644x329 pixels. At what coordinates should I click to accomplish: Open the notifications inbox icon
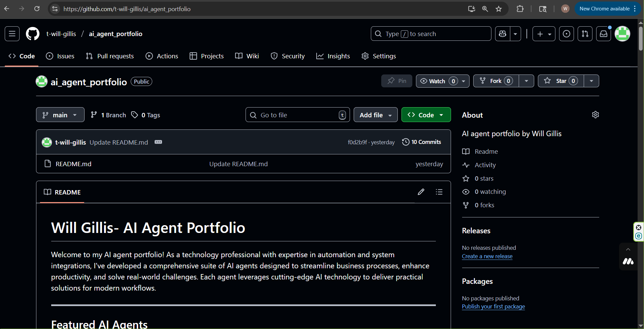click(604, 34)
